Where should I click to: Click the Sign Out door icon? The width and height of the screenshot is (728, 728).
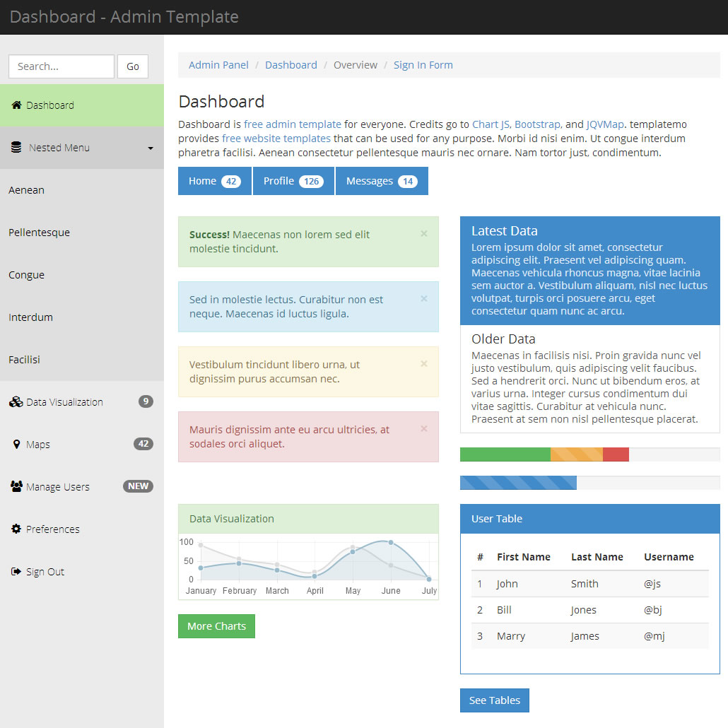16,571
